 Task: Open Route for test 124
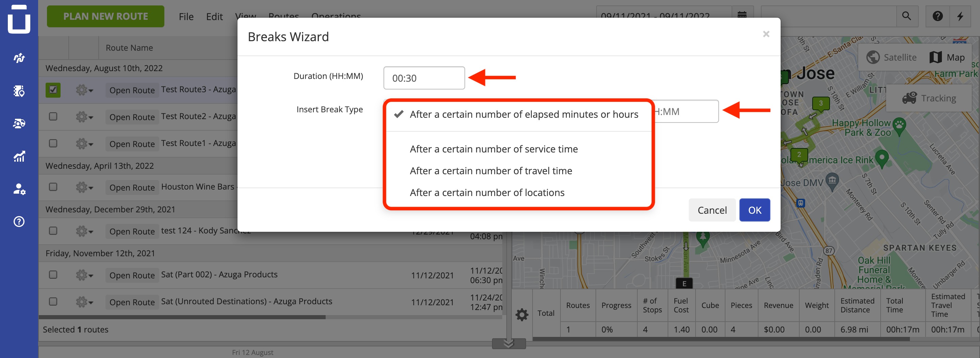coord(132,231)
